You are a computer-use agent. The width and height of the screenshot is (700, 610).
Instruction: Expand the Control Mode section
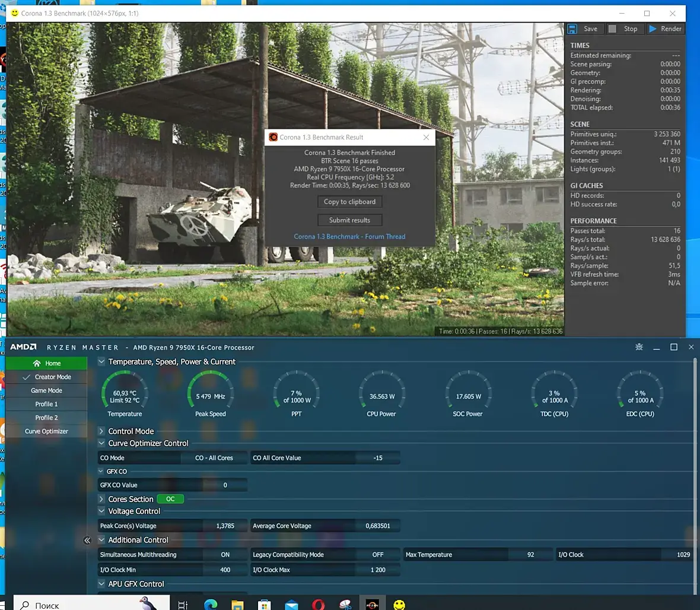(101, 431)
